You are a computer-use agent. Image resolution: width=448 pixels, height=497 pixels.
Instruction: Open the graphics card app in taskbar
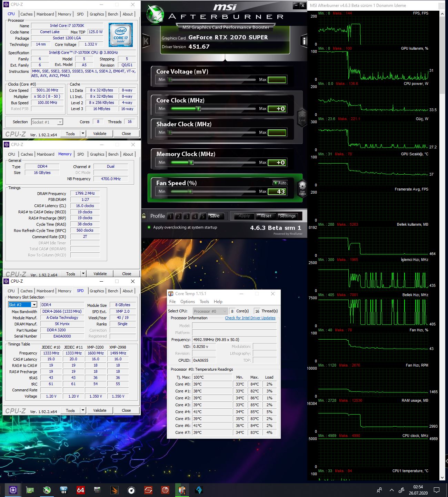tap(30, 490)
